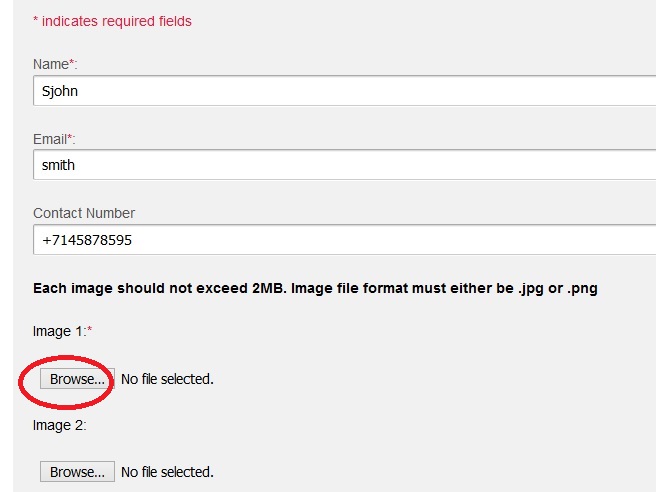Screen dimensions: 660x492
Task: Click 'No file selected.' beside Image 1
Action: pos(167,379)
